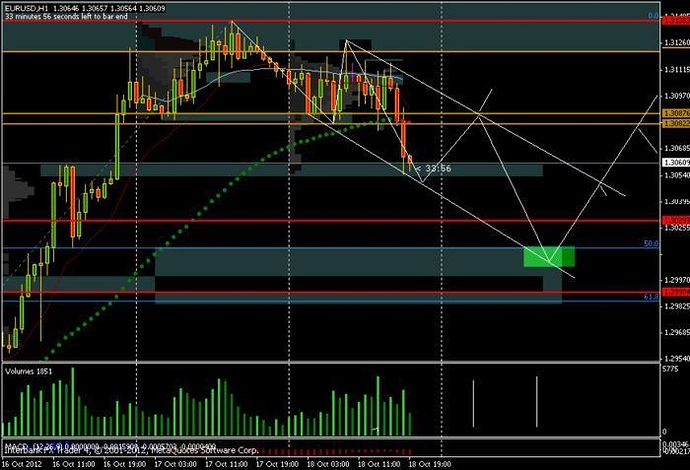Click the 33:56 countdown label beside the last candle

(x=438, y=168)
